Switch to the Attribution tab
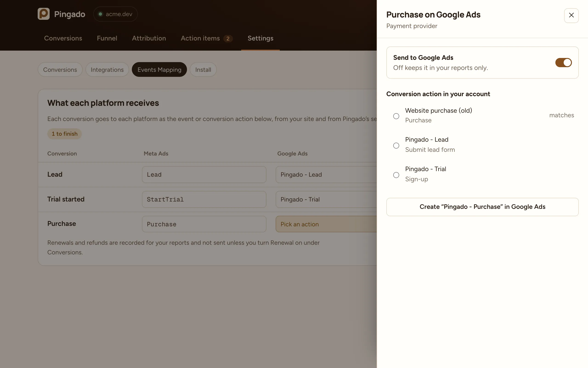 149,38
